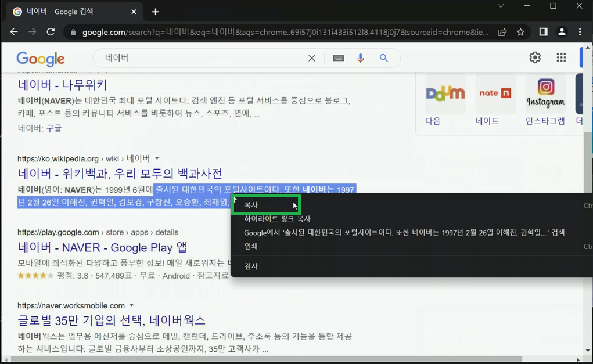Image resolution: width=593 pixels, height=364 pixels.
Task: Open the 네이버 - 나무위키 result
Action: 62,84
